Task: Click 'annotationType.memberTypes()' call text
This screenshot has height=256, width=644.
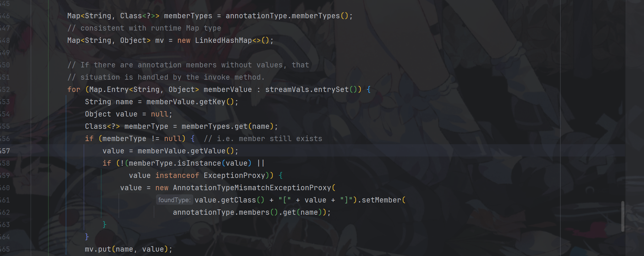Action: [287, 16]
